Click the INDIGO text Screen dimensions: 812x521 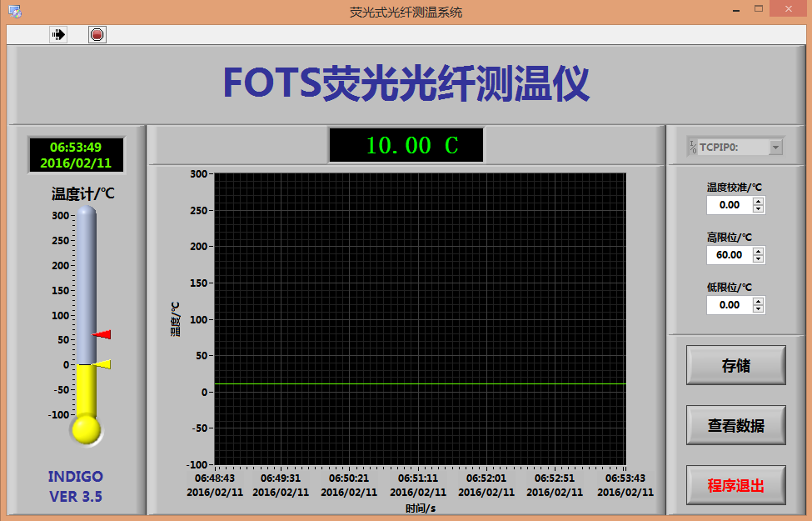[x=76, y=477]
